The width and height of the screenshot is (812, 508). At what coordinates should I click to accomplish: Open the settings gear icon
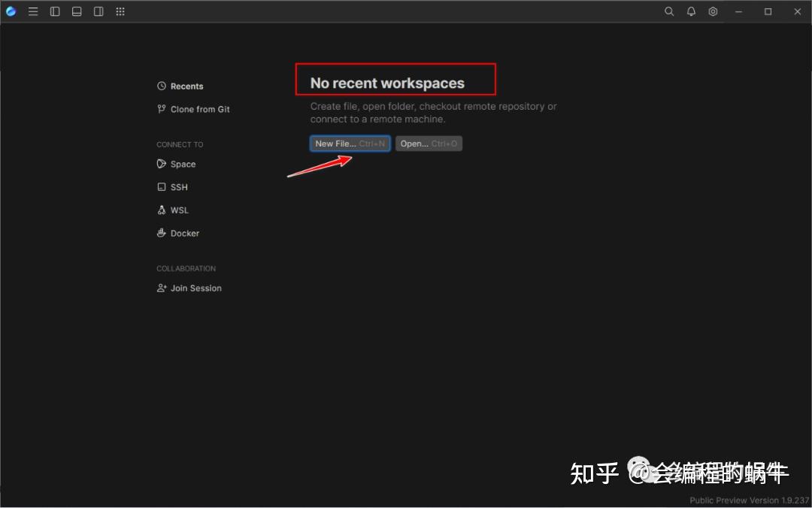coord(713,11)
